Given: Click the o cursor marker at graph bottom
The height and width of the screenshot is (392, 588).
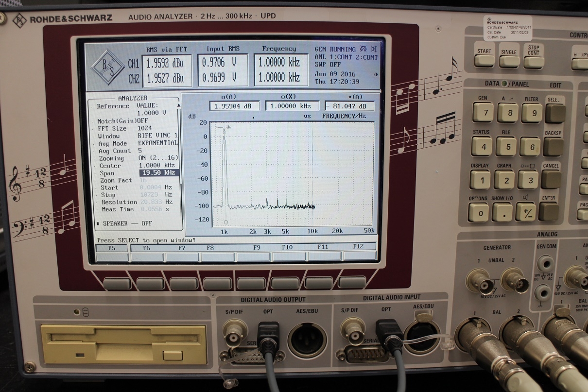Looking at the screenshot, I should click(x=225, y=222).
